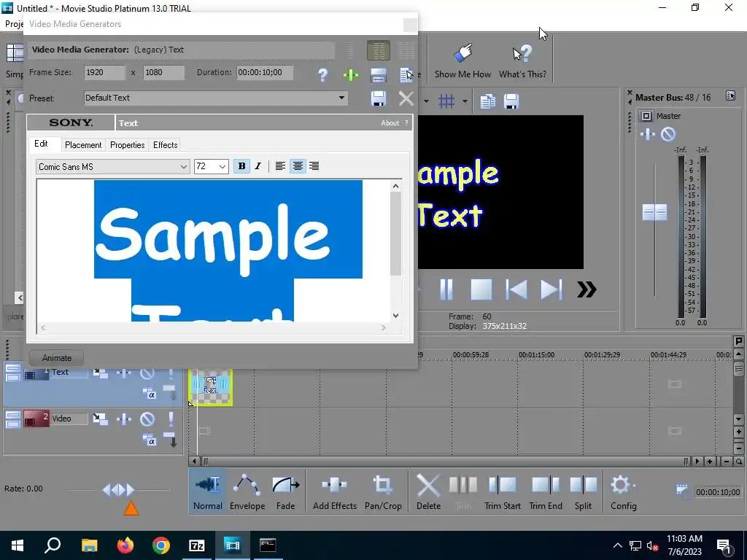This screenshot has height=560, width=747.
Task: Open Firefox from taskbar
Action: [x=125, y=545]
